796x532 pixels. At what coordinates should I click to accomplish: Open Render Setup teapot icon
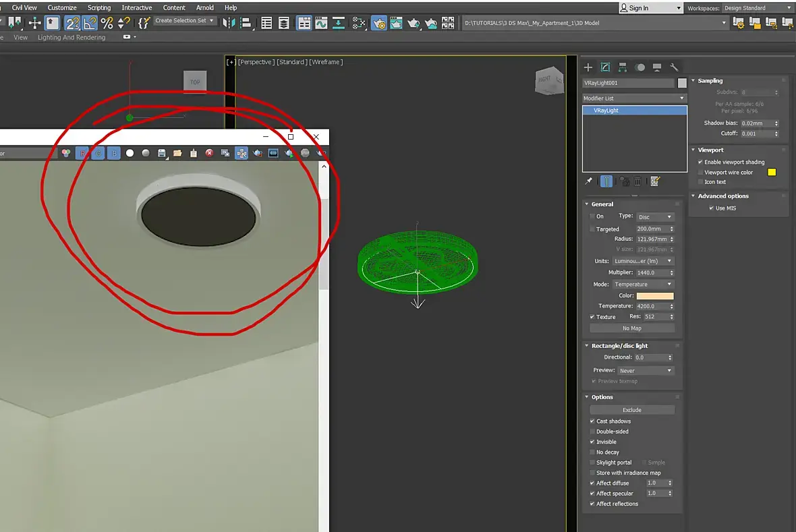click(379, 23)
